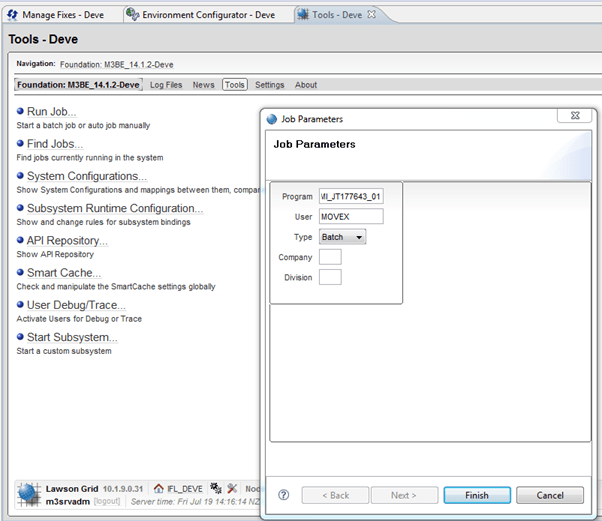Click the Company input field
The image size is (602, 521).
coord(330,257)
